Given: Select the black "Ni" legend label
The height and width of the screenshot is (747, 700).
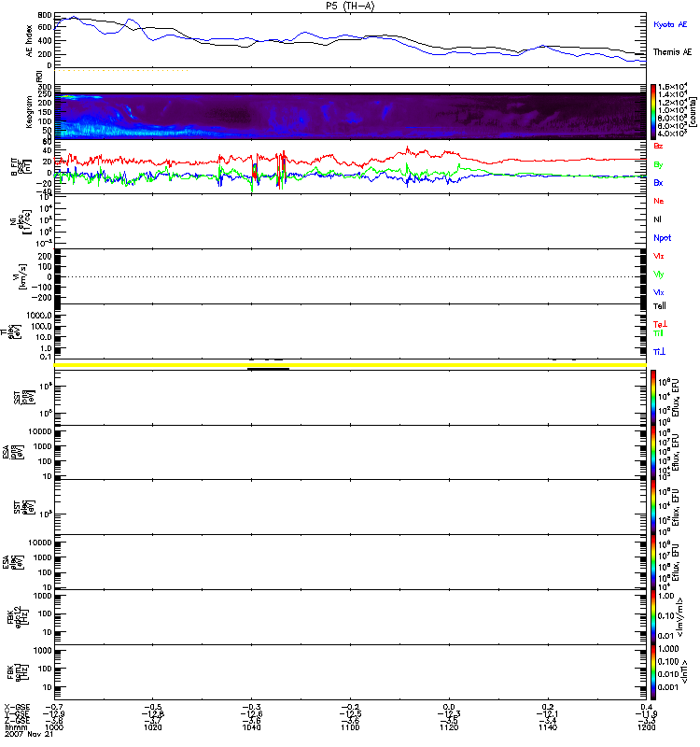Looking at the screenshot, I should tap(657, 219).
